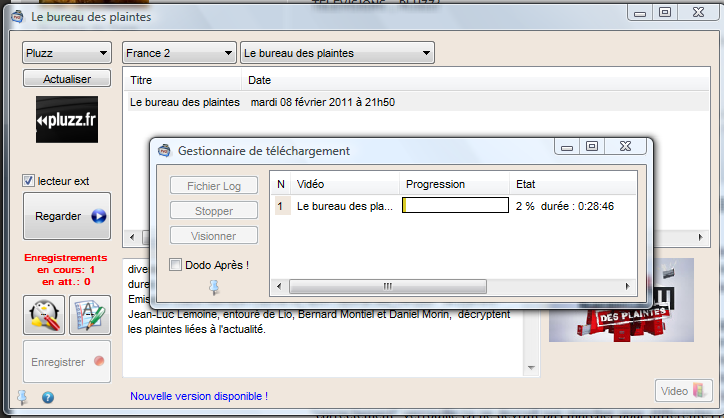Click the blue play arrow icon on Regarder

tap(99, 216)
